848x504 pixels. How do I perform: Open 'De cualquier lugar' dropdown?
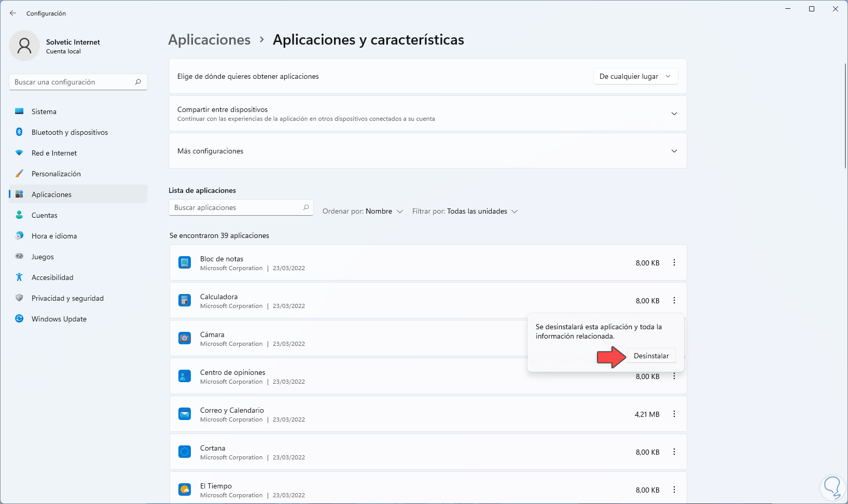coord(635,76)
